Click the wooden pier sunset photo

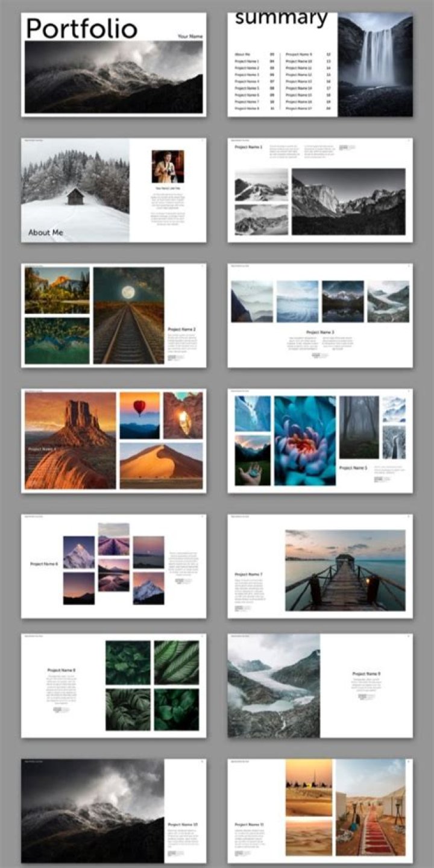point(345,570)
